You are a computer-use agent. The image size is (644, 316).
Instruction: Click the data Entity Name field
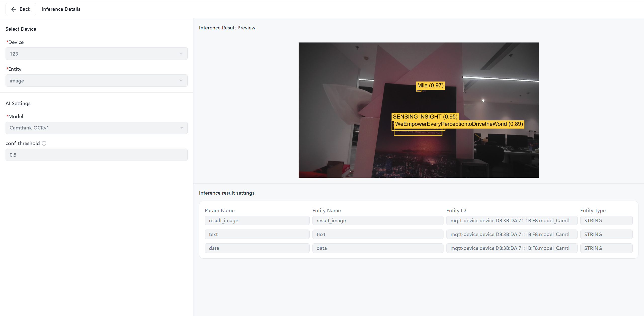378,248
